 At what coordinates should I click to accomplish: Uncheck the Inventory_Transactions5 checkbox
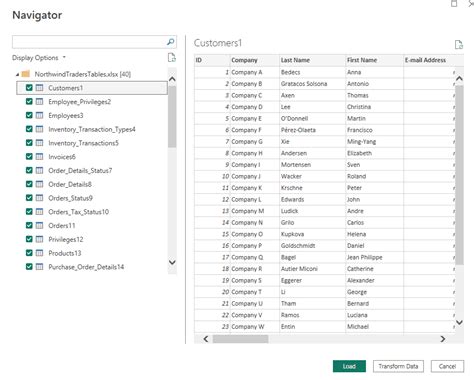tap(29, 143)
